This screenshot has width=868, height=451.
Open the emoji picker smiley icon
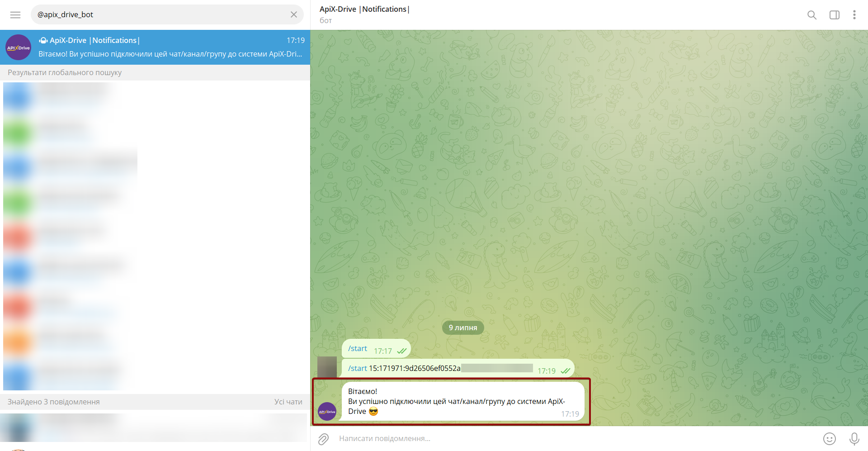pos(830,439)
